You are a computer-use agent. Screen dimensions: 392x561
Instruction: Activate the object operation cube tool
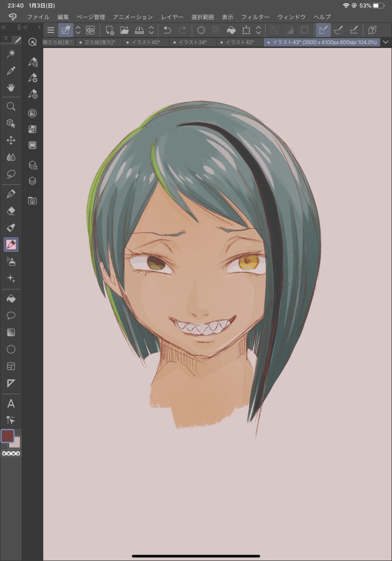pyautogui.click(x=11, y=123)
